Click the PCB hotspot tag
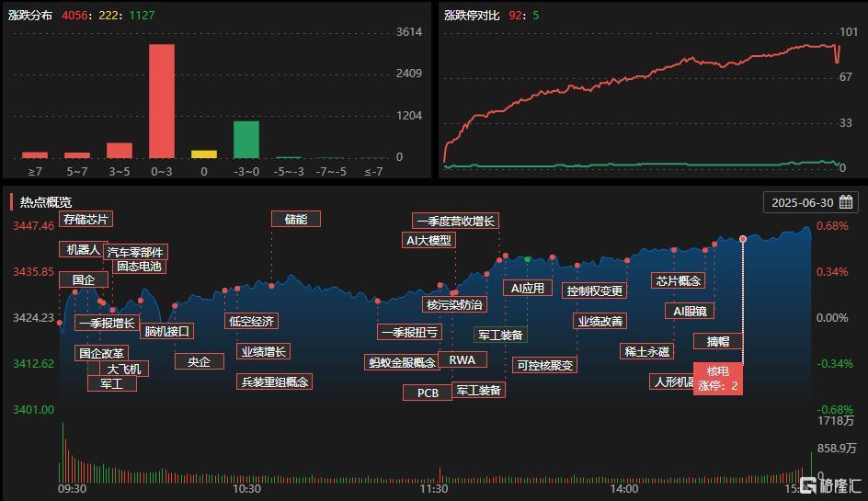The height and width of the screenshot is (501, 868). (428, 393)
